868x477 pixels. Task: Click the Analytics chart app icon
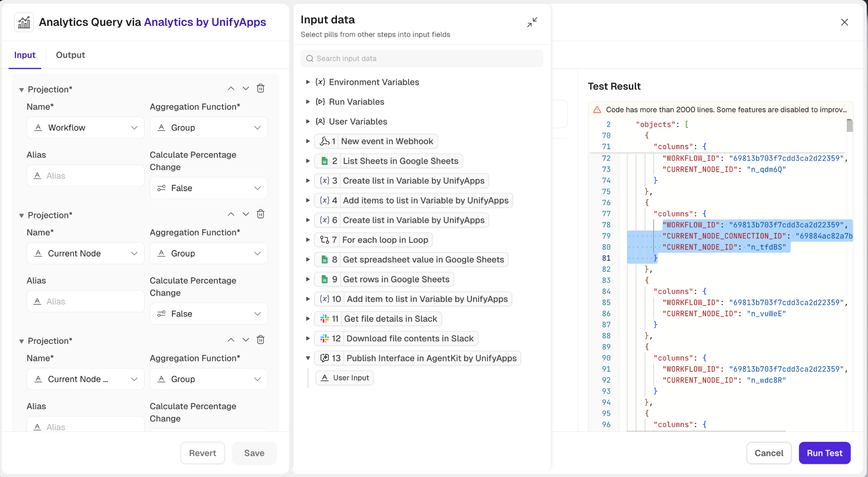coord(24,22)
